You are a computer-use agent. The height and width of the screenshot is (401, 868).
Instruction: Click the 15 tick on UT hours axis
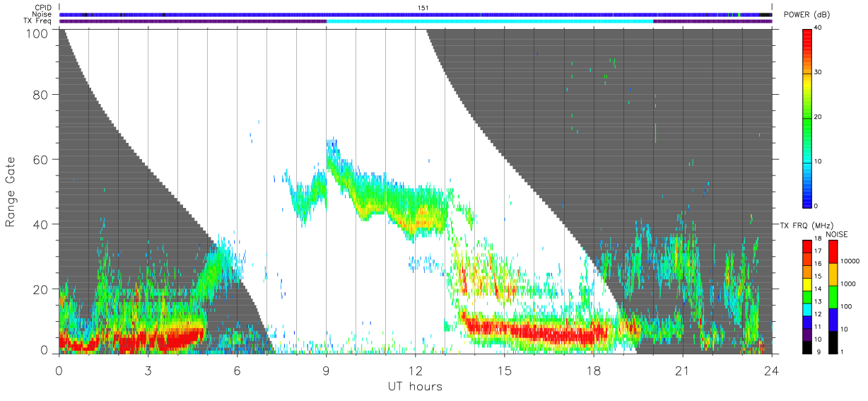[x=504, y=370]
